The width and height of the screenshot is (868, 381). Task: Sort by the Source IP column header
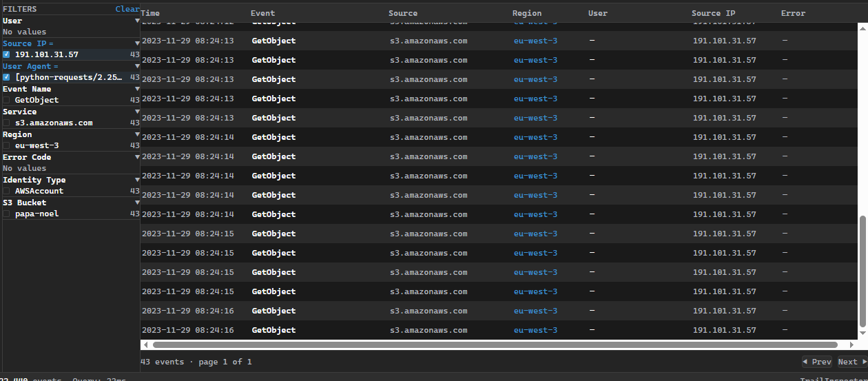[714, 13]
